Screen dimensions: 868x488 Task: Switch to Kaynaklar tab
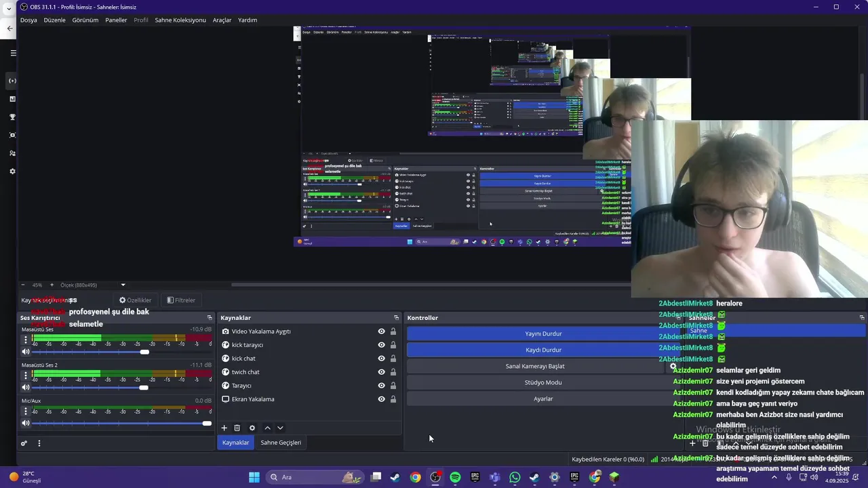236,443
